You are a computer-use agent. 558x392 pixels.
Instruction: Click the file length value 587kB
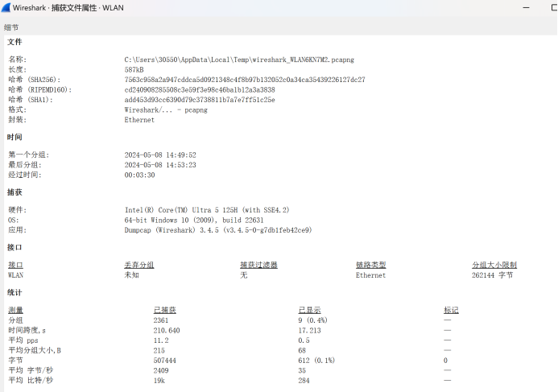tap(134, 69)
